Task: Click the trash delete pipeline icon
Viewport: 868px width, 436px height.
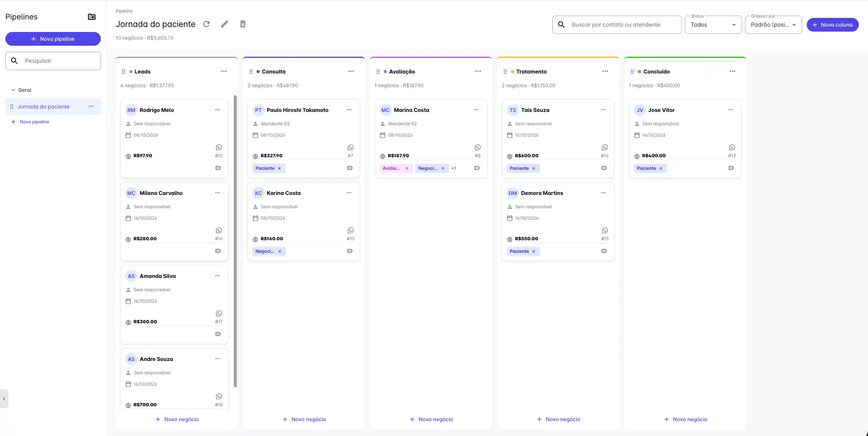Action: [x=243, y=24]
